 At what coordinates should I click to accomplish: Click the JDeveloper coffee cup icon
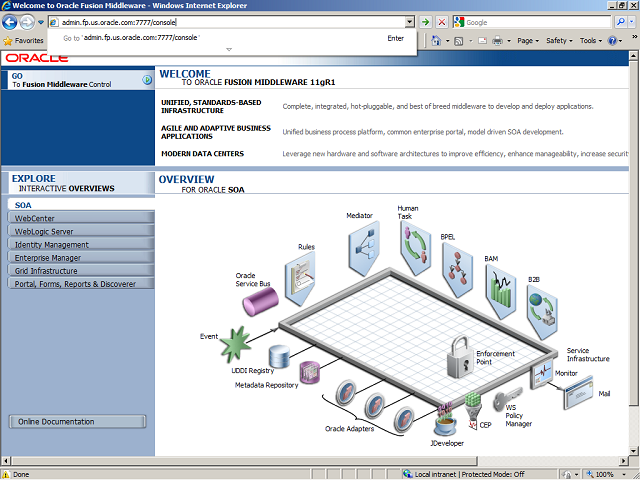tap(445, 420)
